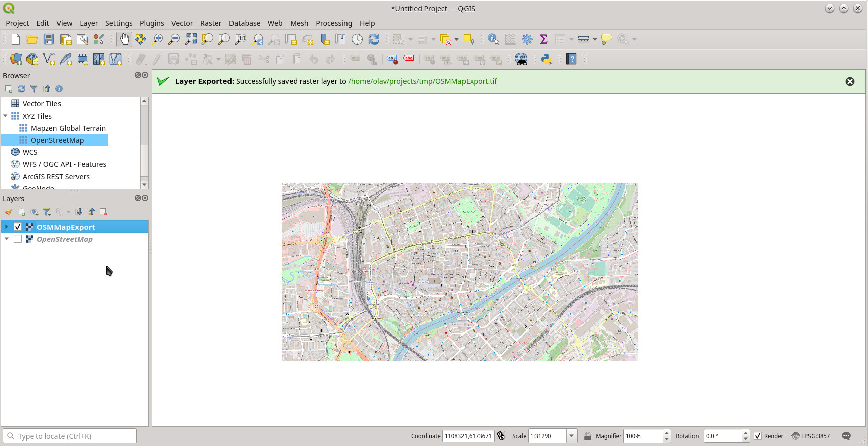Screen dimensions: 868x446
Task: Click the Zoom Full extent icon
Action: coord(191,39)
